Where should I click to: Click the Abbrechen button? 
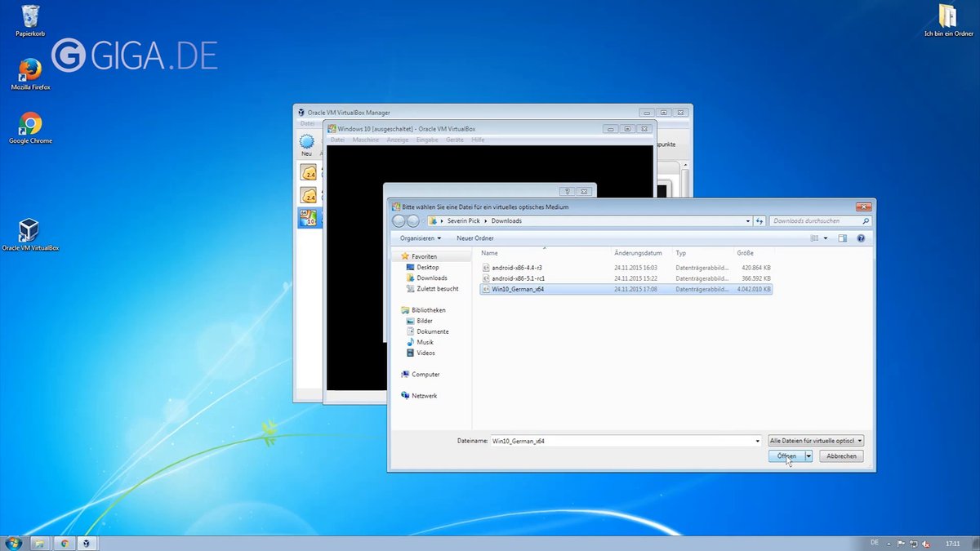[x=840, y=455]
